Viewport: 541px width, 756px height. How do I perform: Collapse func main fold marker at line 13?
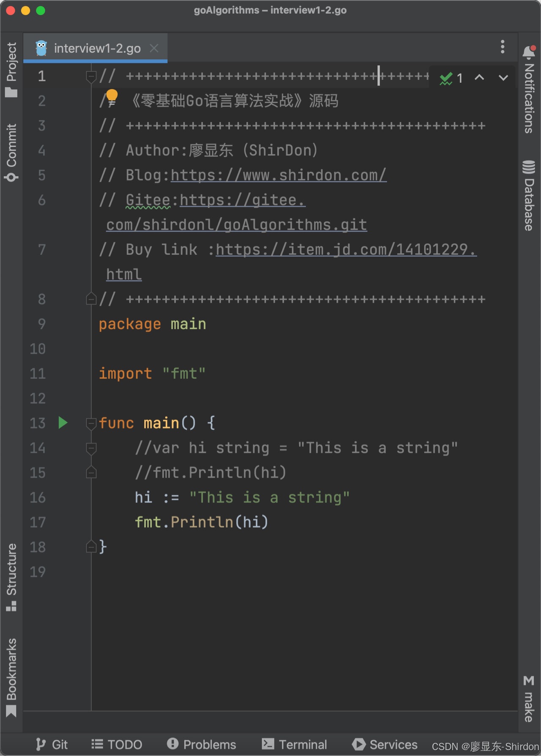(91, 423)
